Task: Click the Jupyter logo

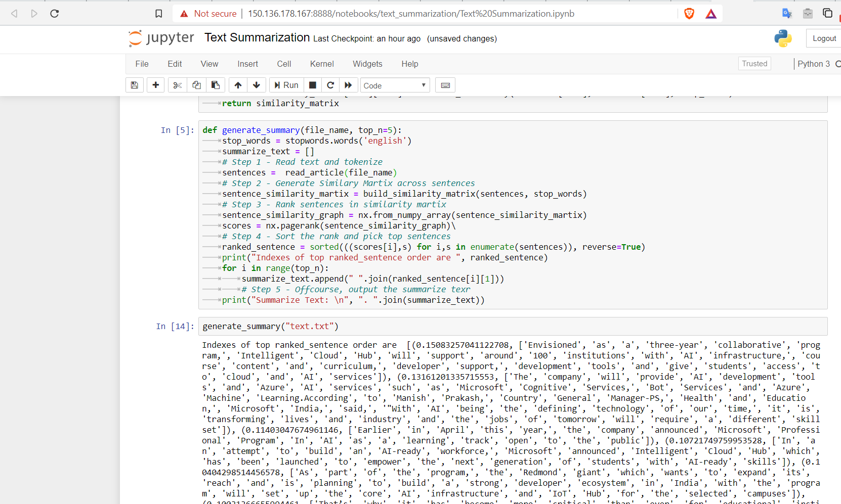Action: coord(161,38)
